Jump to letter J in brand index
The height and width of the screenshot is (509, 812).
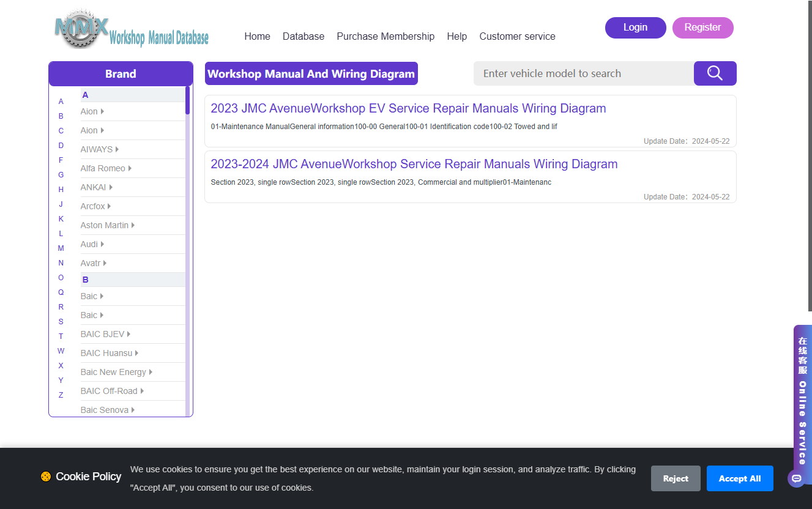pos(61,204)
